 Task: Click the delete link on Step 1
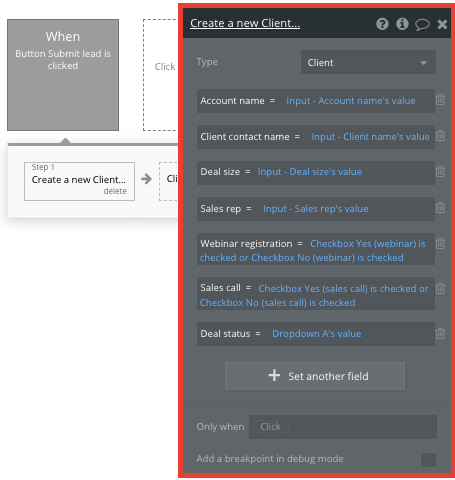click(x=115, y=191)
